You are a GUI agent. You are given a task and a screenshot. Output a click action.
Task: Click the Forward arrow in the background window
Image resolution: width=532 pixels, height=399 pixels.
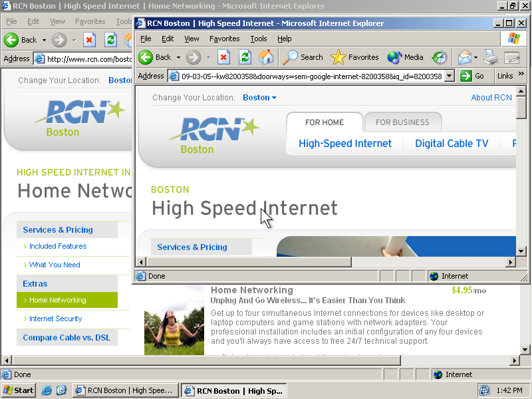coord(59,40)
